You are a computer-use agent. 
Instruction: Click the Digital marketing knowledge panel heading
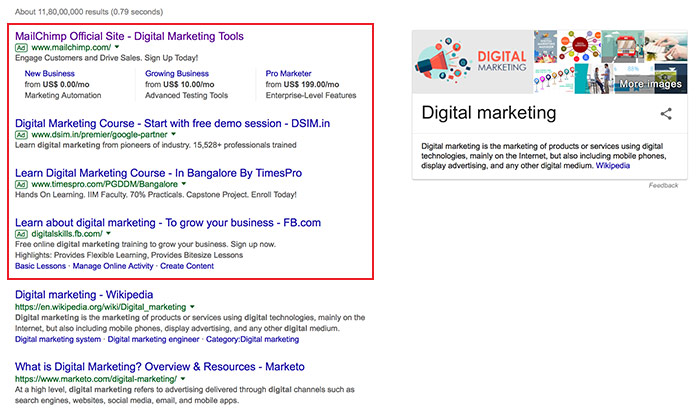click(x=489, y=112)
